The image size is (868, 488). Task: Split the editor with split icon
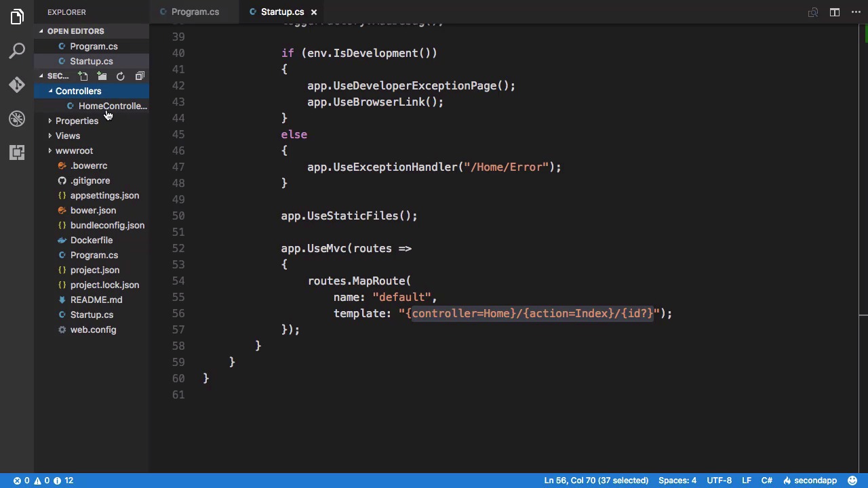click(835, 12)
